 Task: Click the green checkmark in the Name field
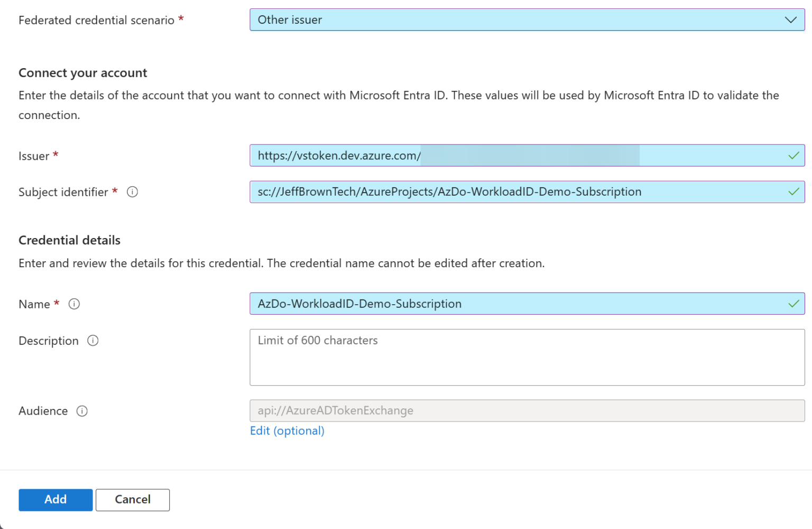793,304
